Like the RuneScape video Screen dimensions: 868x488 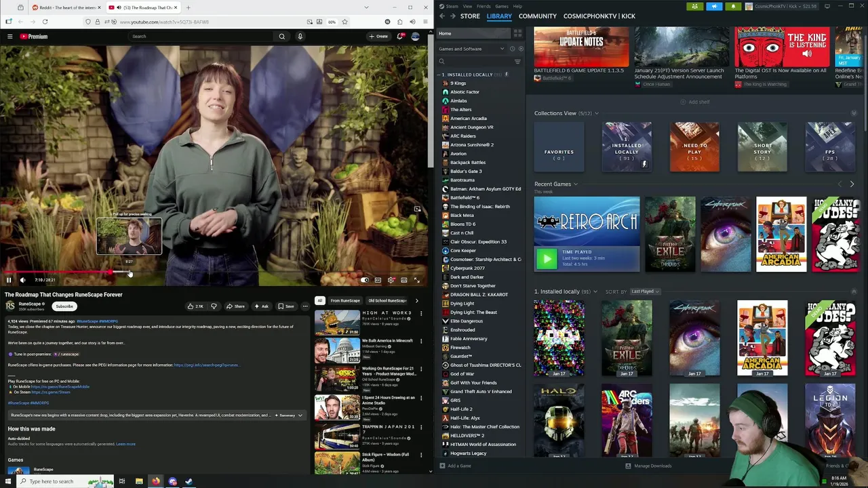click(x=195, y=306)
